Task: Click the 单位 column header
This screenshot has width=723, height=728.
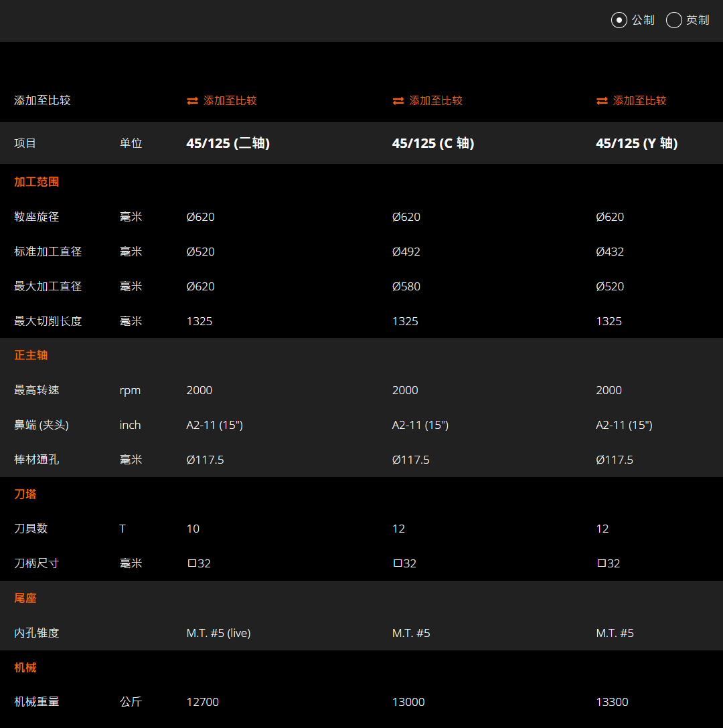Action: click(131, 143)
